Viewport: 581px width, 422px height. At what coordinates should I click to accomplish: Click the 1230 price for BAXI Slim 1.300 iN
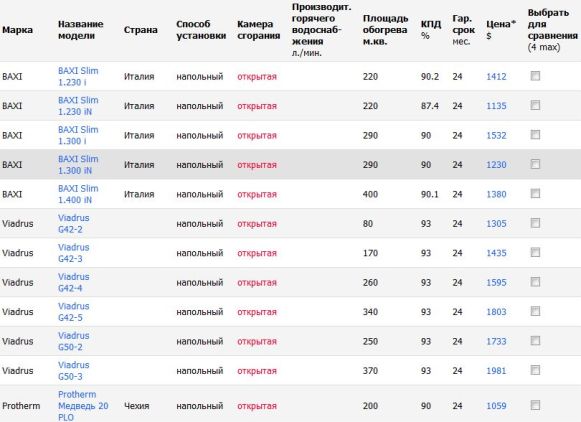496,165
